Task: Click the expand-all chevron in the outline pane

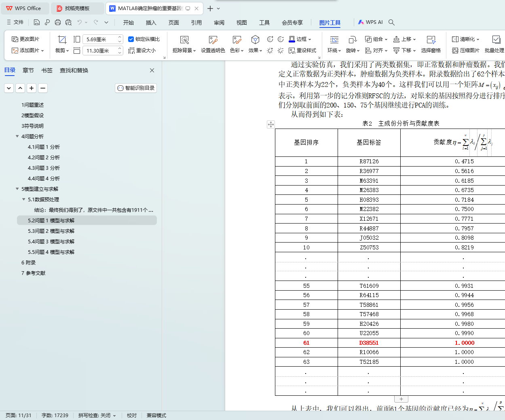Action: pyautogui.click(x=9, y=88)
